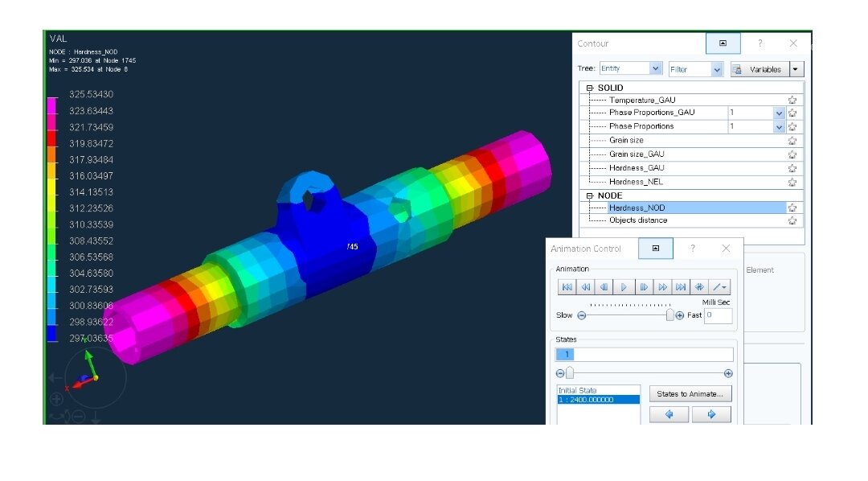
Task: Click the Element label behind Animation panel
Action: coord(759,270)
